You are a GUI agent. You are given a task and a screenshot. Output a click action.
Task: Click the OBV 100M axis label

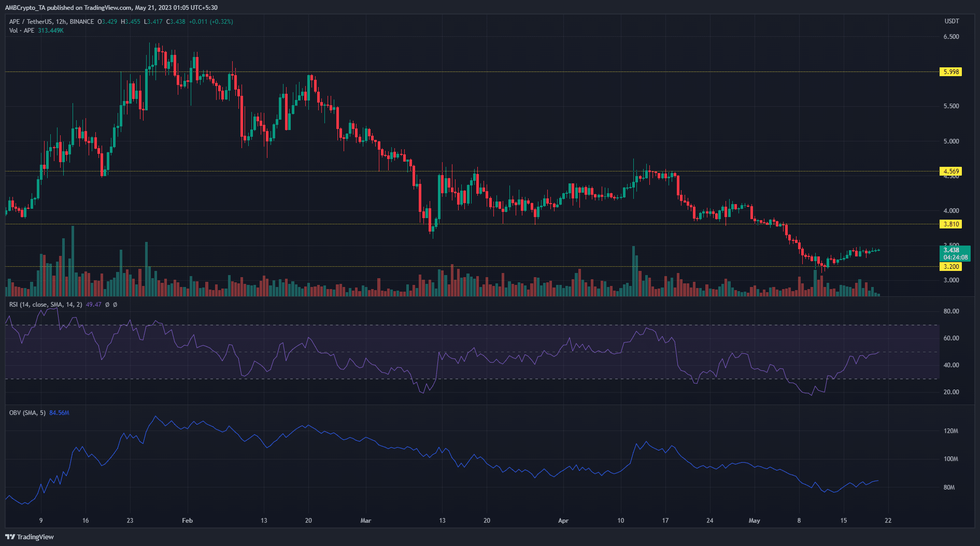[951, 459]
